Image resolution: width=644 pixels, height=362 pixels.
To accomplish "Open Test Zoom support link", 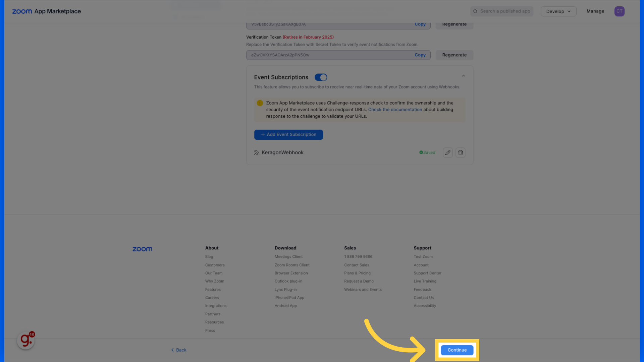I will pyautogui.click(x=423, y=257).
